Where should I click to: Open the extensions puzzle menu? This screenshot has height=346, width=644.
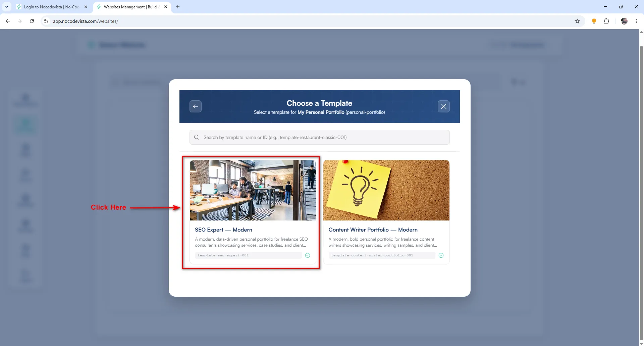click(606, 21)
